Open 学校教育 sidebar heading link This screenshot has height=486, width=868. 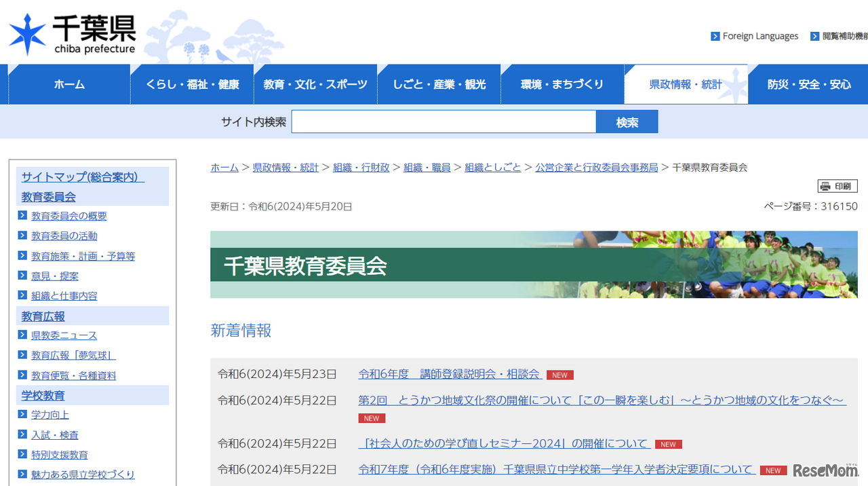(x=43, y=395)
